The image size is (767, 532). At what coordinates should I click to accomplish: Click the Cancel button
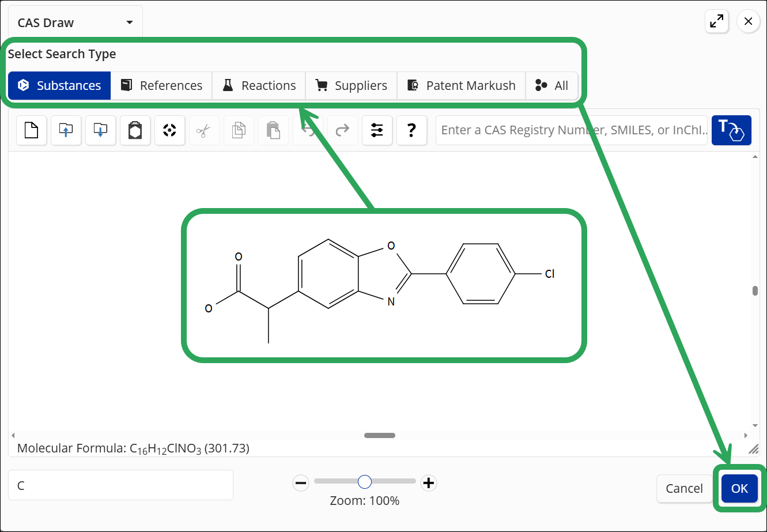684,489
